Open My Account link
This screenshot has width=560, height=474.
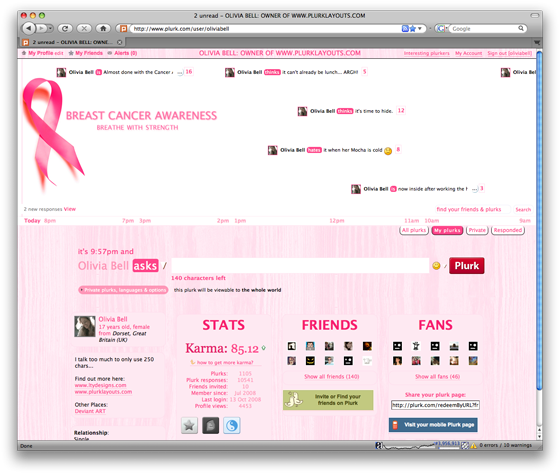point(469,53)
